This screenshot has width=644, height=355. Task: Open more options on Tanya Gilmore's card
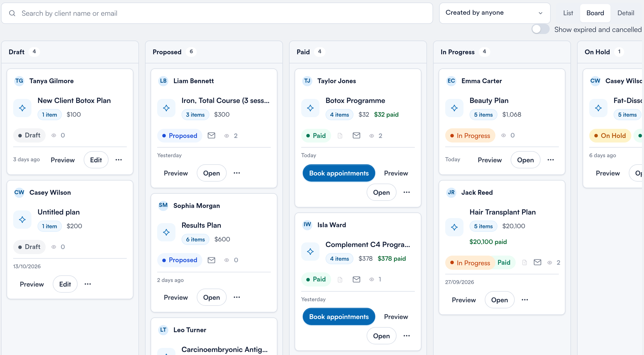(x=119, y=160)
